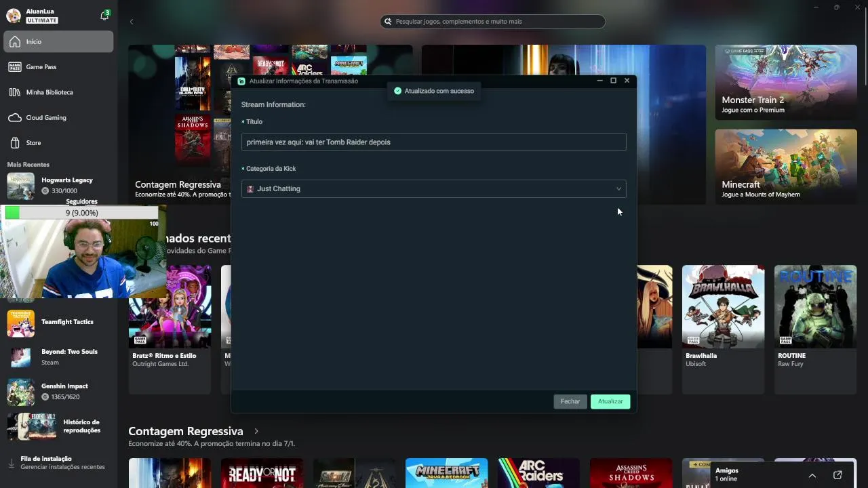
Task: Minimize the Atualizar Informações dialog
Action: point(599,81)
